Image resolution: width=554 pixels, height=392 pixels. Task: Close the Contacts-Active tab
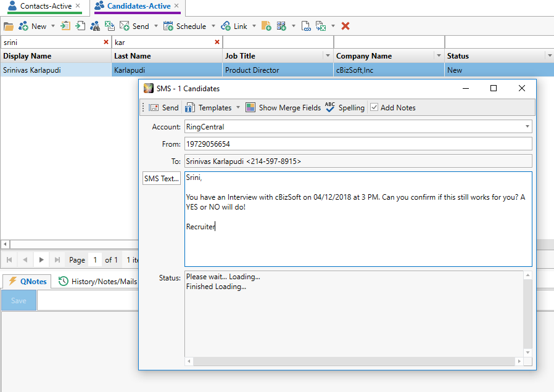tap(78, 6)
